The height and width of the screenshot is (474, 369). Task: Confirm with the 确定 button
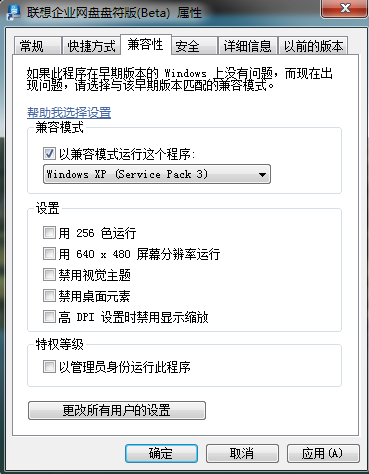pyautogui.click(x=161, y=453)
